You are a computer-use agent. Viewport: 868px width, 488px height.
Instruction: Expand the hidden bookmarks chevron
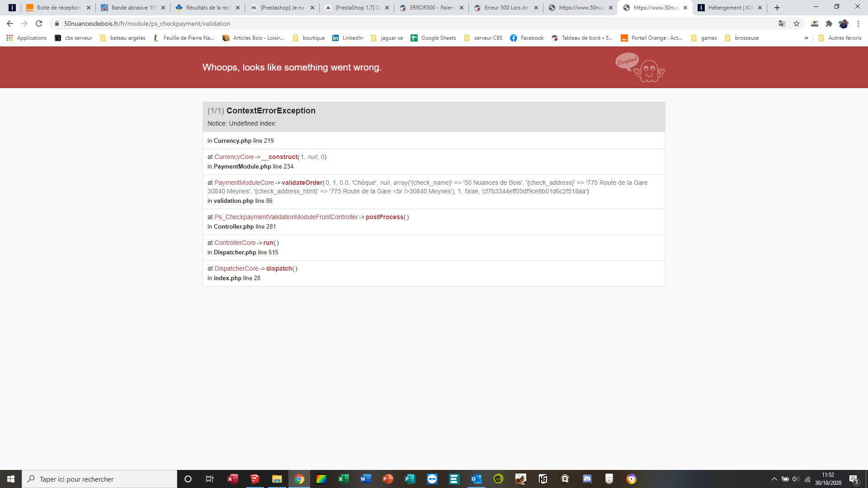point(806,38)
